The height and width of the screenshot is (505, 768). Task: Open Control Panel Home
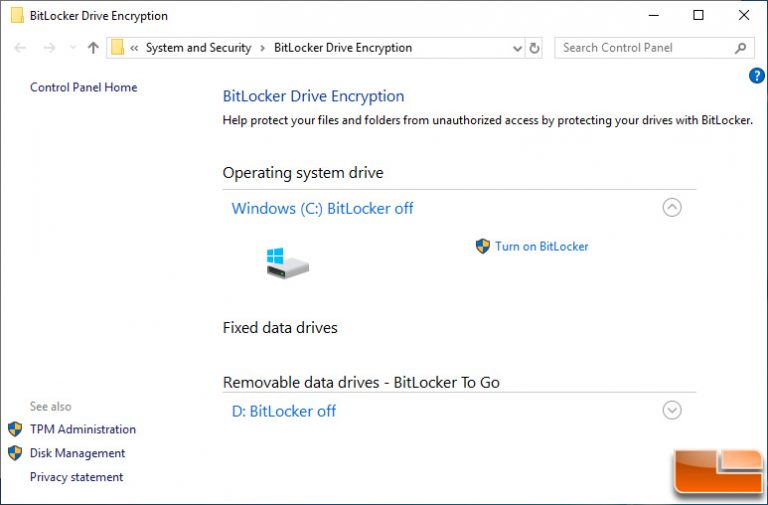pyautogui.click(x=83, y=87)
